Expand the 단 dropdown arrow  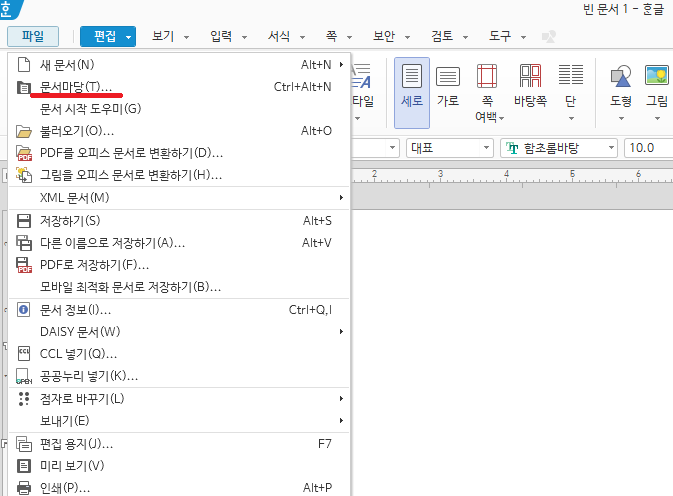pos(571,118)
